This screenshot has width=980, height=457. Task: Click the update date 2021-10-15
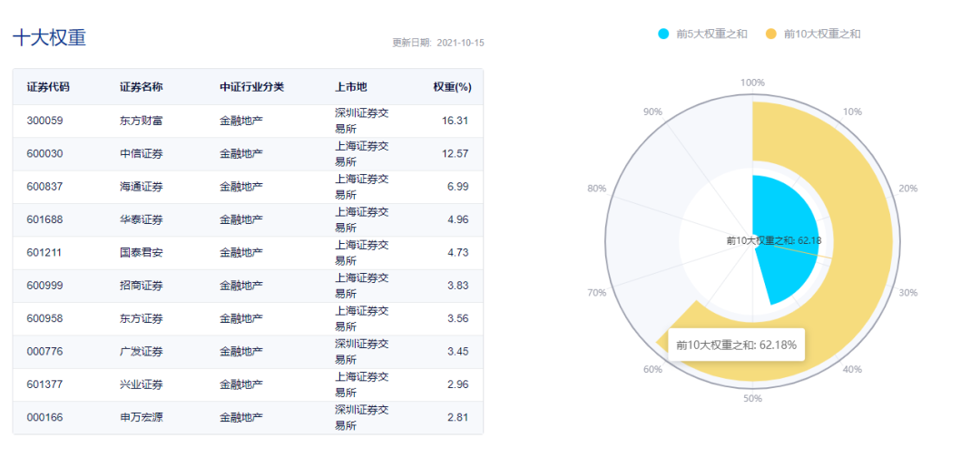(461, 44)
